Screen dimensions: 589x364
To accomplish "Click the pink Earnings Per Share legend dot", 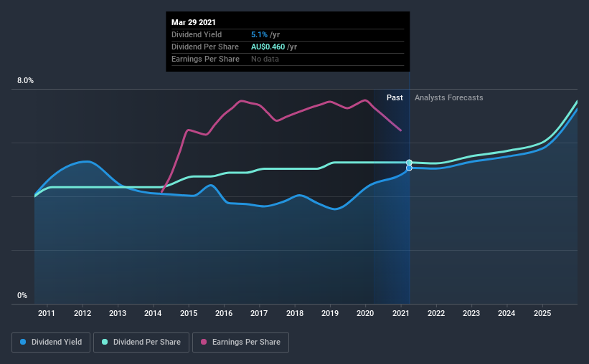I will tap(204, 342).
